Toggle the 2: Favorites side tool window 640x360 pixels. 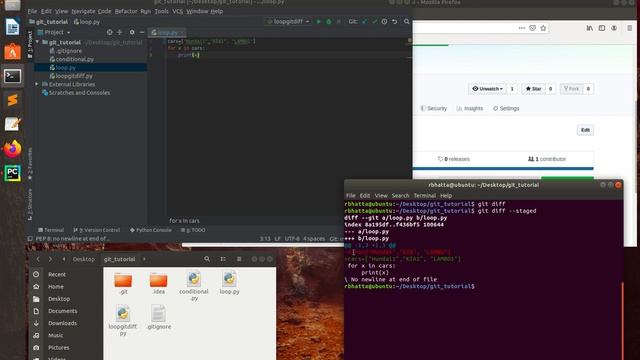tap(30, 163)
